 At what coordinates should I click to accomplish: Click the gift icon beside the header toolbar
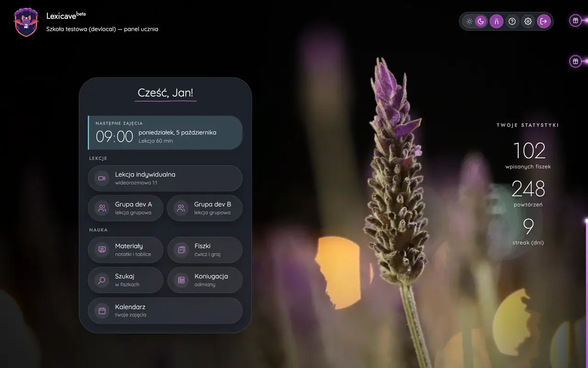click(575, 20)
